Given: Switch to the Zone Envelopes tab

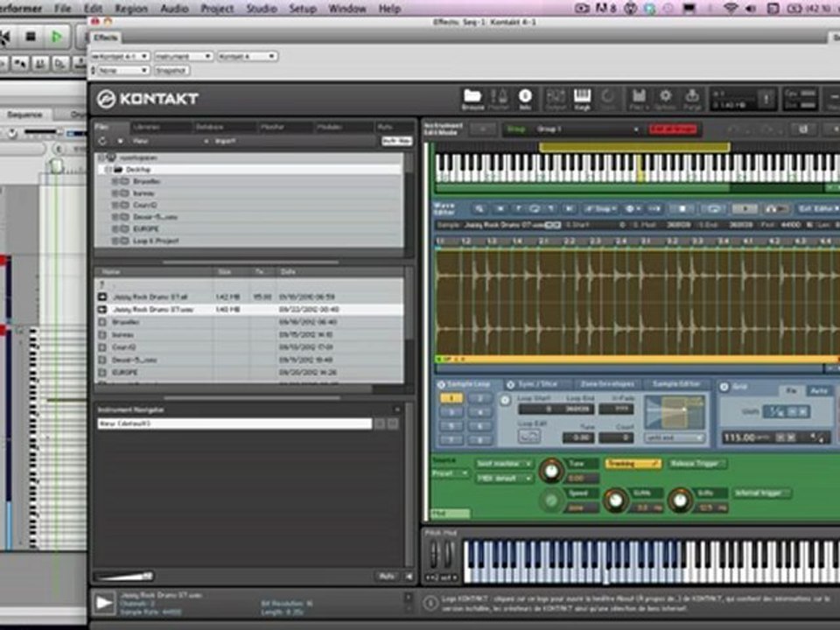Looking at the screenshot, I should coord(607,385).
